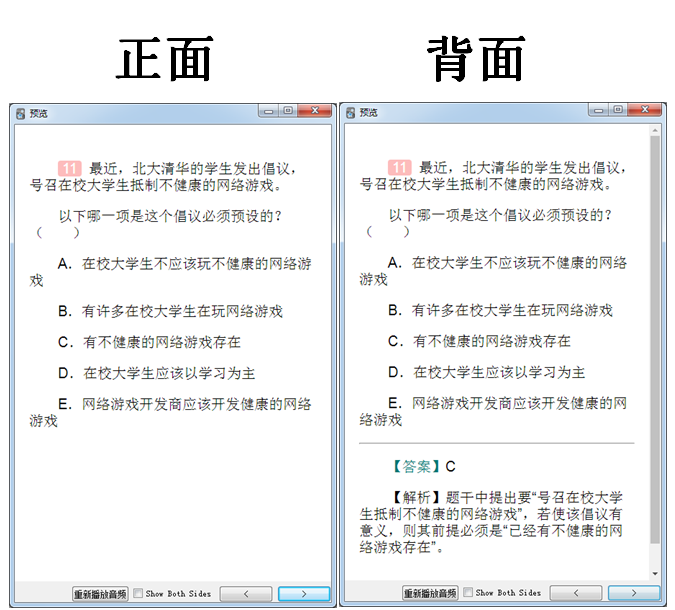Click the question sentence 以下哪一项 in right window
Viewport: 675px width, 610px height.
[500, 215]
